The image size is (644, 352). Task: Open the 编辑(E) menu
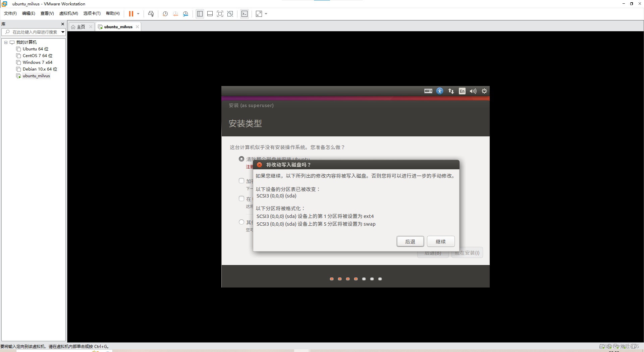[29, 13]
